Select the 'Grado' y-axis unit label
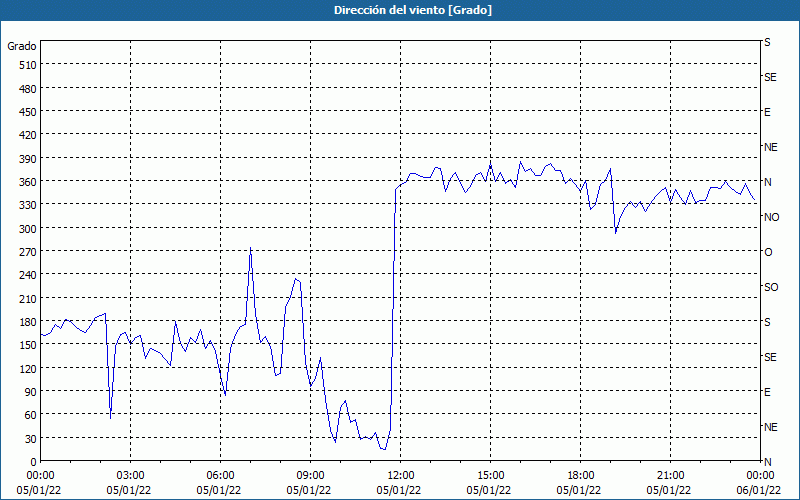 pos(22,46)
